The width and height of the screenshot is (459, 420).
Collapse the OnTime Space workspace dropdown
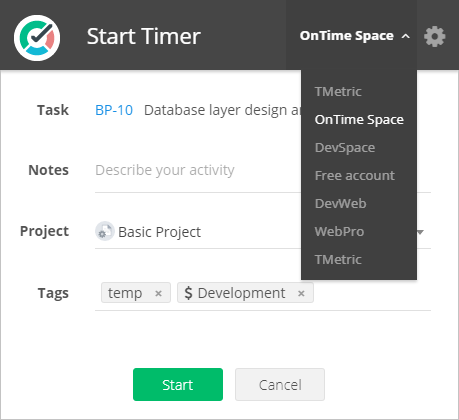click(x=355, y=36)
